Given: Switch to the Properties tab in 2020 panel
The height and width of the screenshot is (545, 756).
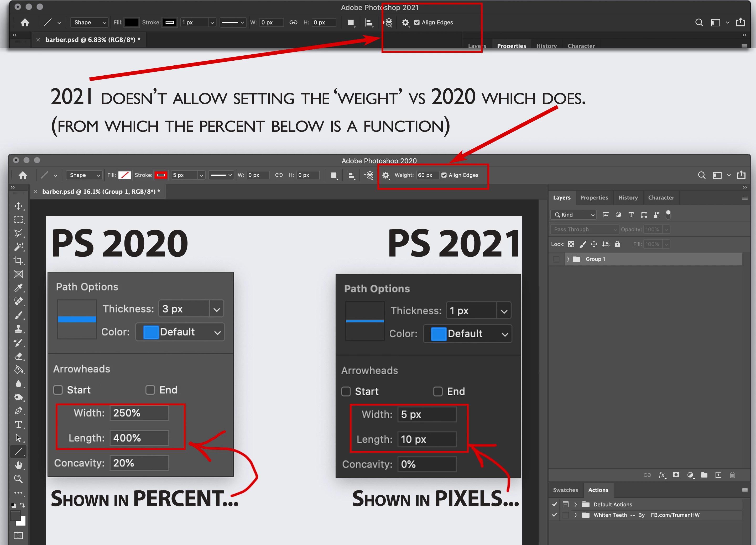Looking at the screenshot, I should tap(594, 198).
